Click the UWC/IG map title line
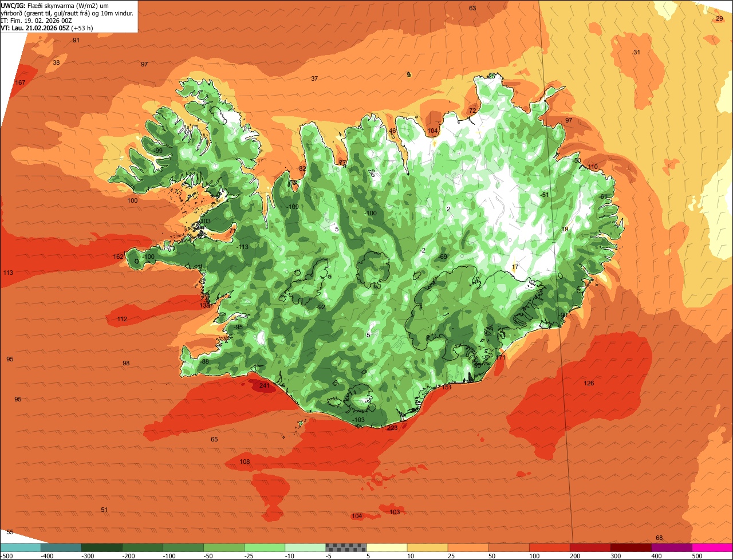This screenshot has height=560, width=733. tap(56, 6)
